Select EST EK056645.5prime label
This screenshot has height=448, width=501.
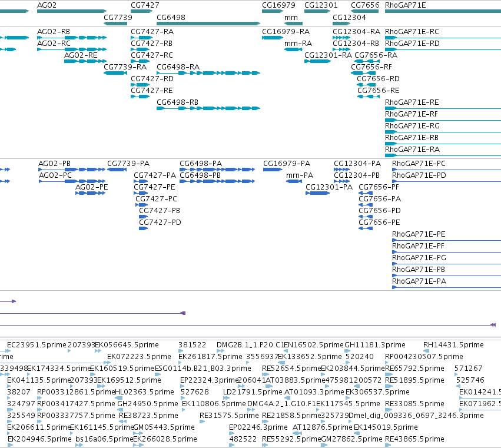point(127,345)
